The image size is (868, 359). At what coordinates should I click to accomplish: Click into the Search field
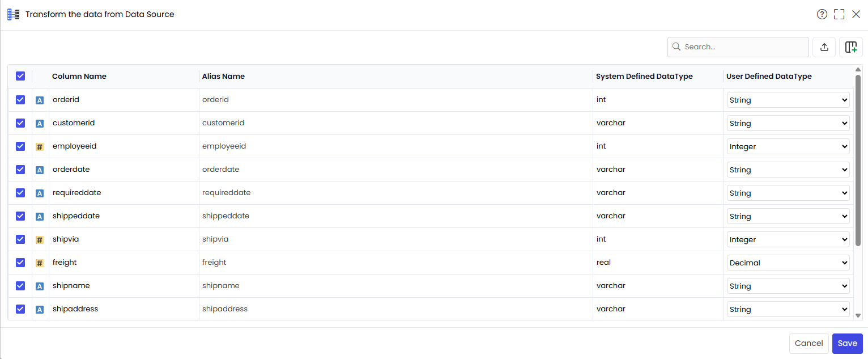pyautogui.click(x=738, y=47)
